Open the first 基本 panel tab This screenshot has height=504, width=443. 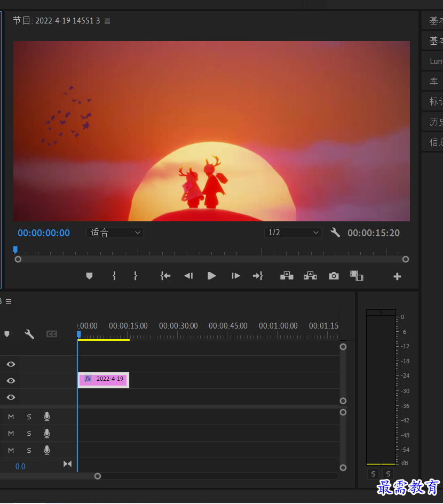click(x=433, y=21)
